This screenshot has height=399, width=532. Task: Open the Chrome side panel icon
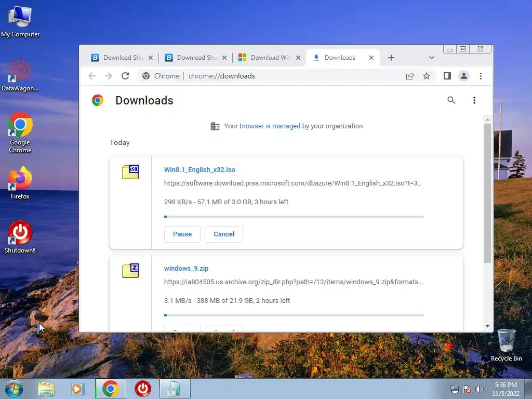[447, 76]
